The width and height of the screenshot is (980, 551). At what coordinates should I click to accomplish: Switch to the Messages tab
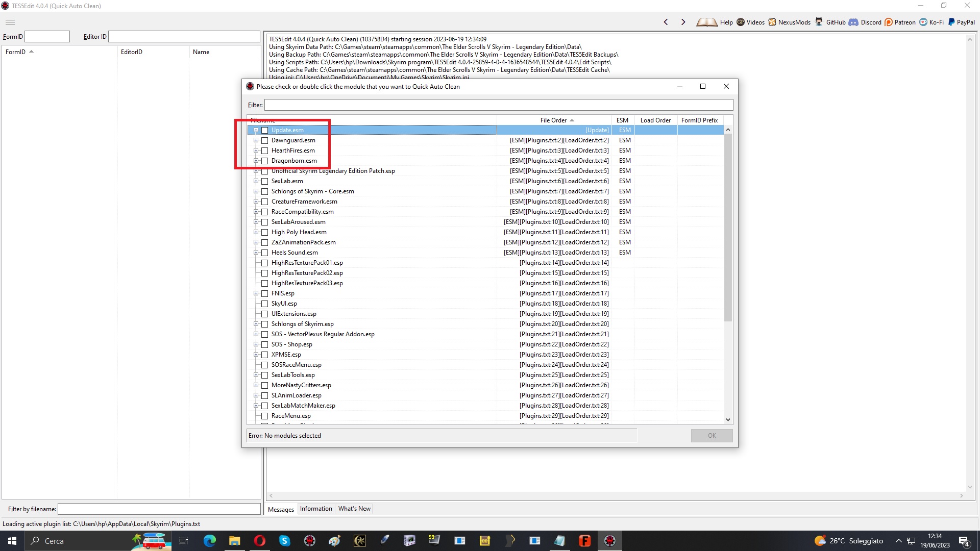[x=281, y=509]
